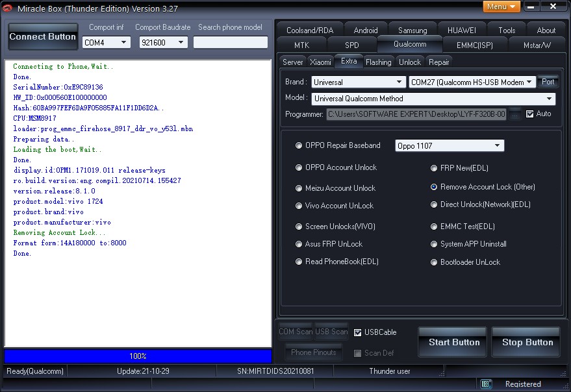Viewport: 571px width, 392px height.
Task: Toggle the USBCable checkbox
Action: [357, 332]
